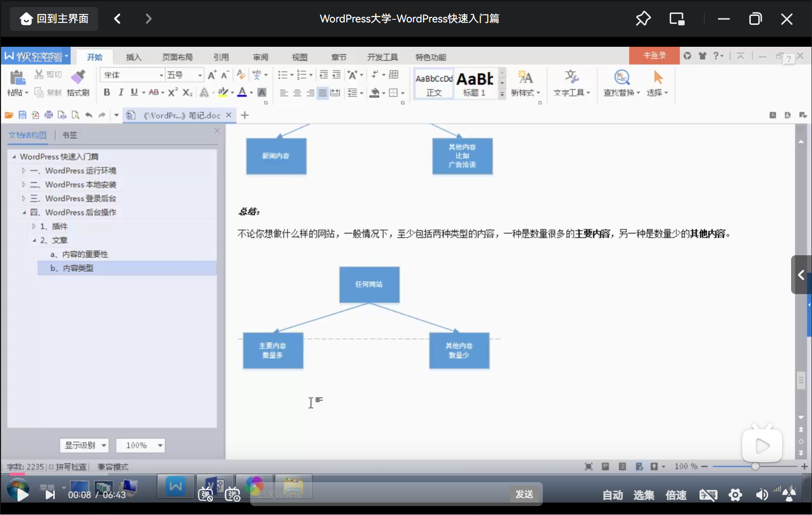The width and height of the screenshot is (812, 515).
Task: Toggle center alignment
Action: click(x=297, y=93)
